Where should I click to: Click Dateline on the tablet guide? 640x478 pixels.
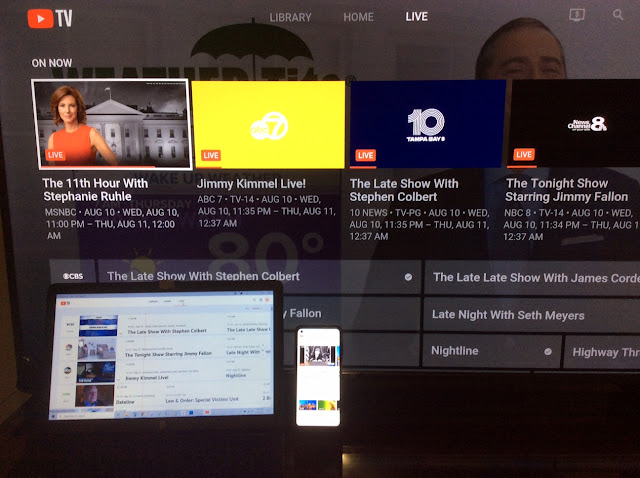(x=125, y=402)
